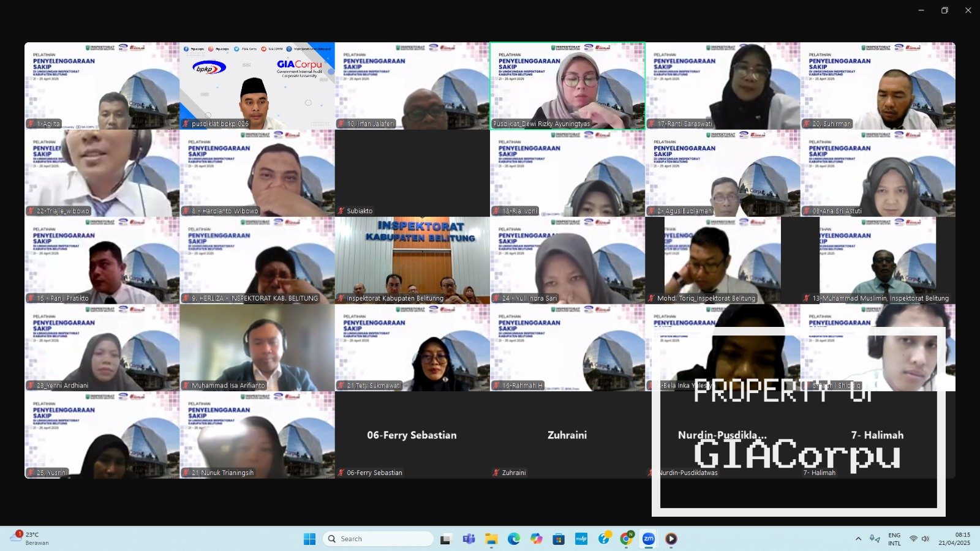Click the taskbar Search box
This screenshot has height=551, width=980.
coord(379,539)
